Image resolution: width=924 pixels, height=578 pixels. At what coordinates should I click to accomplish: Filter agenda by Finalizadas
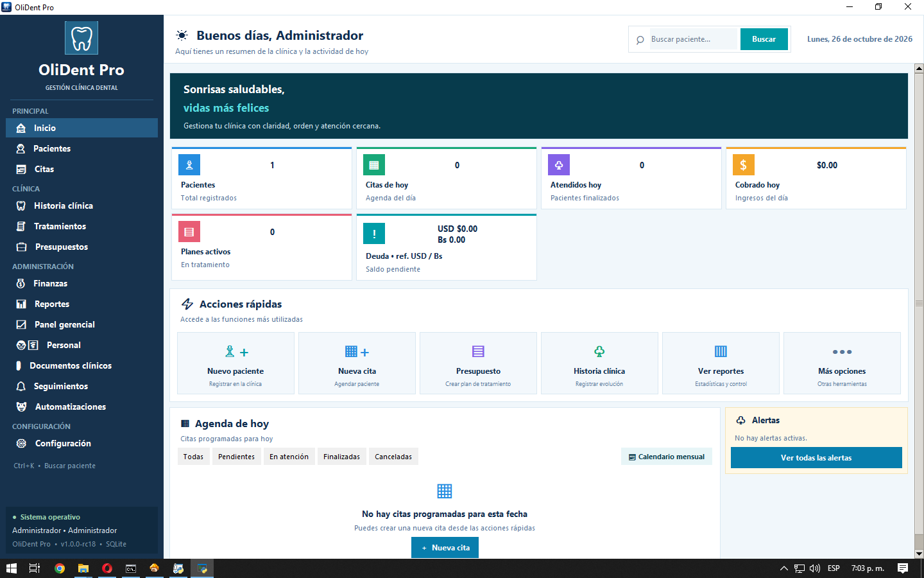(341, 457)
